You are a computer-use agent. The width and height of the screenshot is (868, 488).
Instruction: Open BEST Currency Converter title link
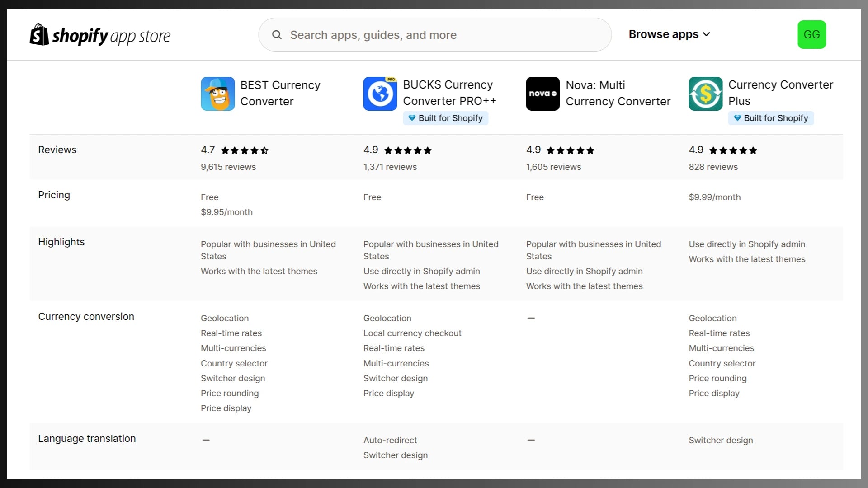280,93
